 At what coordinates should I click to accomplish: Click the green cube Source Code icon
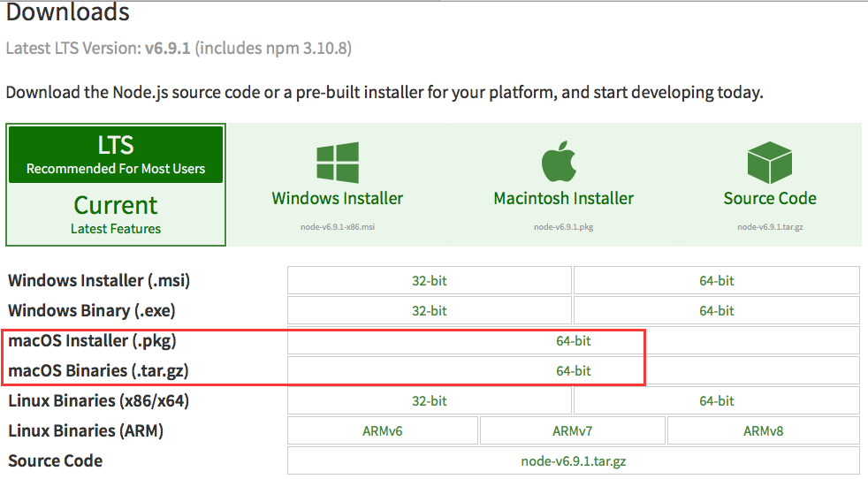click(770, 163)
